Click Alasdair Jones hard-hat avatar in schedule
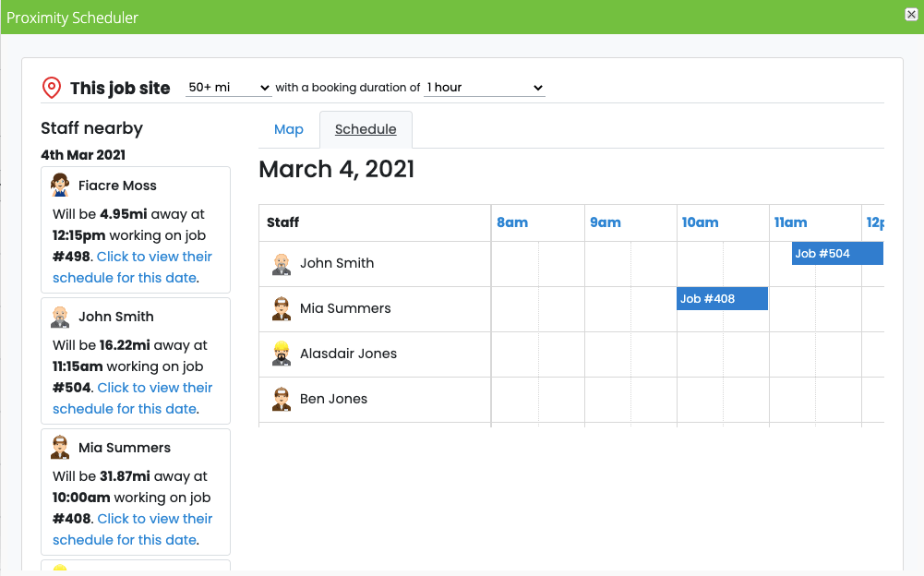 point(282,354)
